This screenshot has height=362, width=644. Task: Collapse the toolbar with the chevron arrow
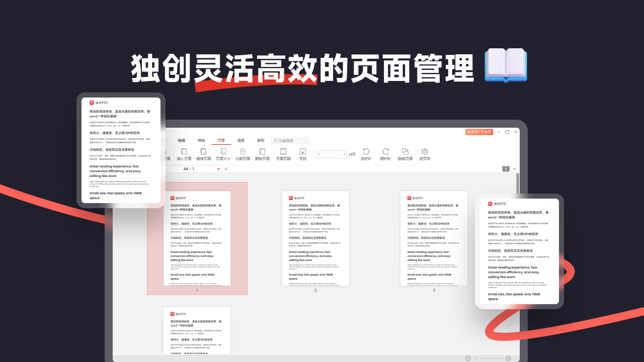tap(514, 169)
